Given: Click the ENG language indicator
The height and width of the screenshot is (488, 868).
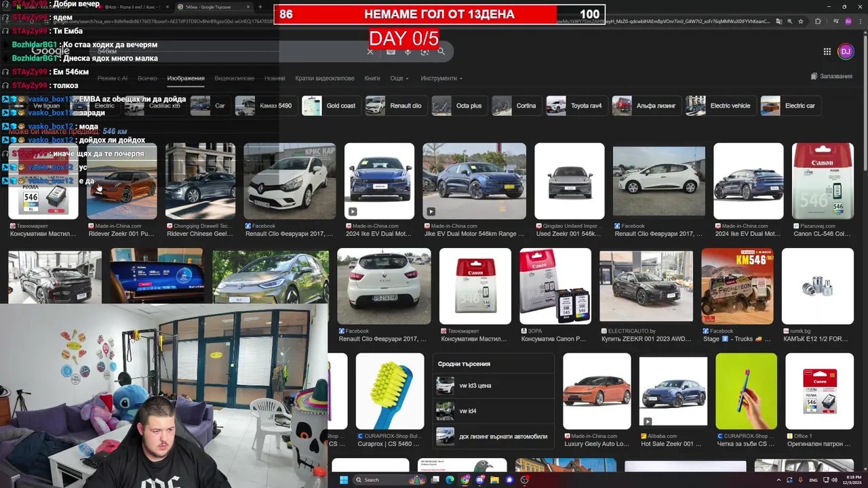Looking at the screenshot, I should (x=813, y=480).
